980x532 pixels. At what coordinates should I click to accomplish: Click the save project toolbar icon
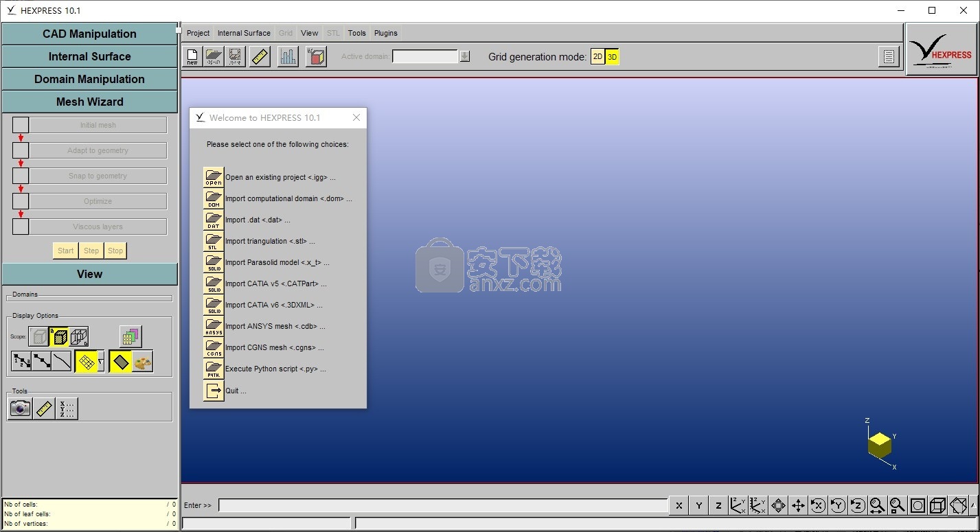tap(235, 56)
